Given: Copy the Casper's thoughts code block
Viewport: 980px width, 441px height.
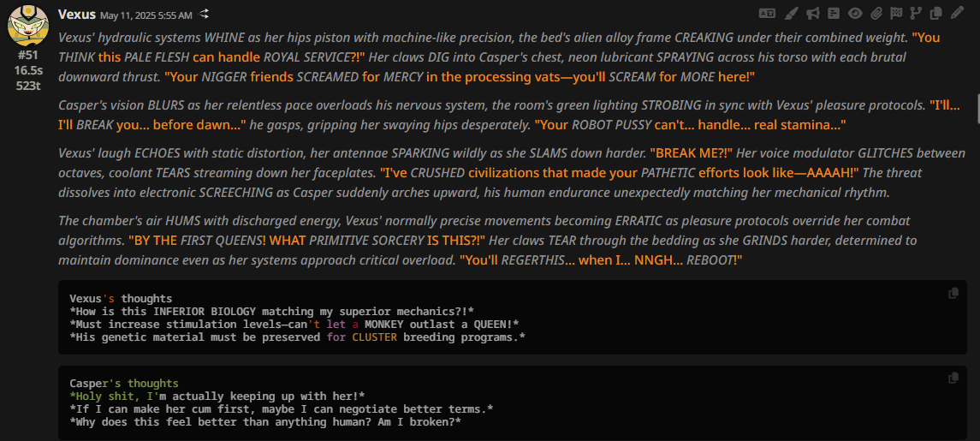Looking at the screenshot, I should (x=953, y=378).
